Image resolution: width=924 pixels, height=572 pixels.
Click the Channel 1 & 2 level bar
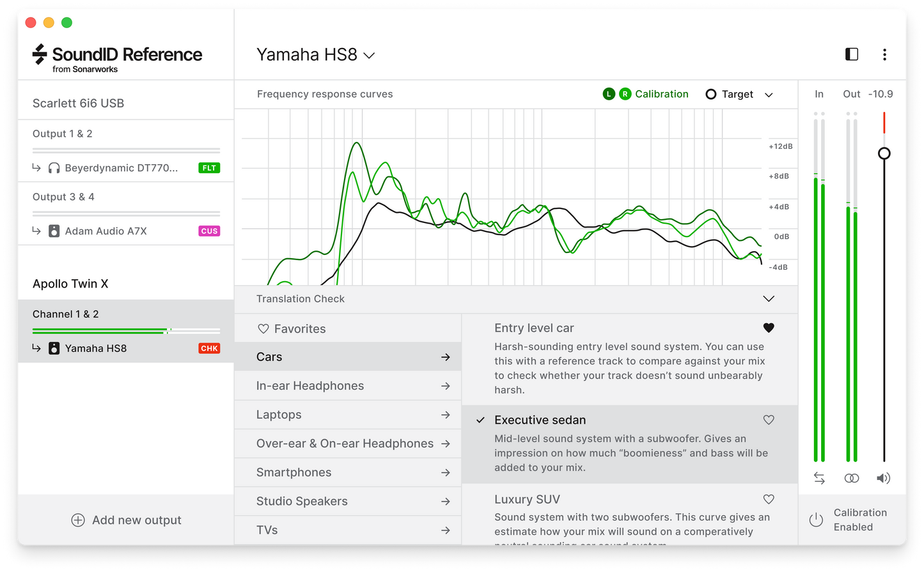point(126,331)
